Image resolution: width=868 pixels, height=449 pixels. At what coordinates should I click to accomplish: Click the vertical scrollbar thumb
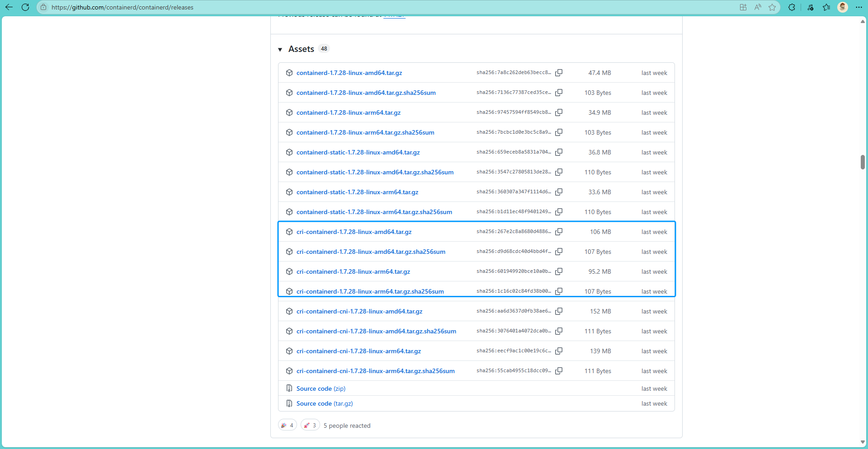pyautogui.click(x=863, y=162)
